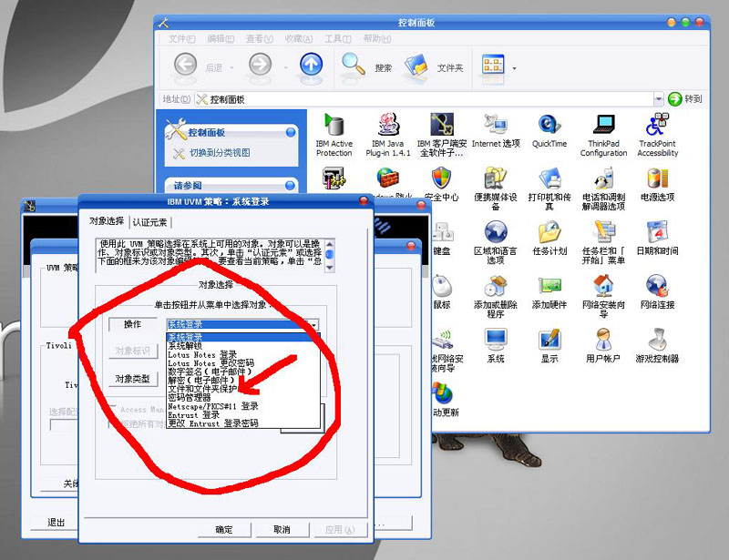
Task: Collapse the 请参阅 sidebar panel
Action: tap(290, 186)
